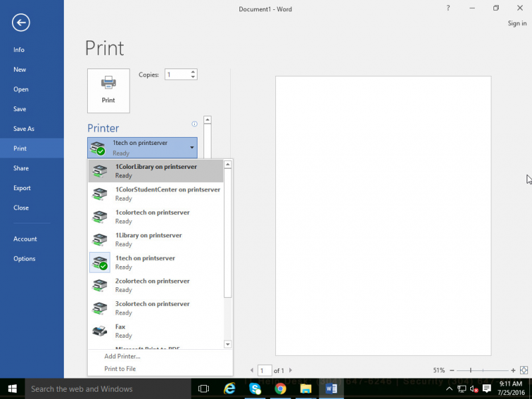
Task: Select 1ColorStudentCenter on printserver printer
Action: pos(156,194)
